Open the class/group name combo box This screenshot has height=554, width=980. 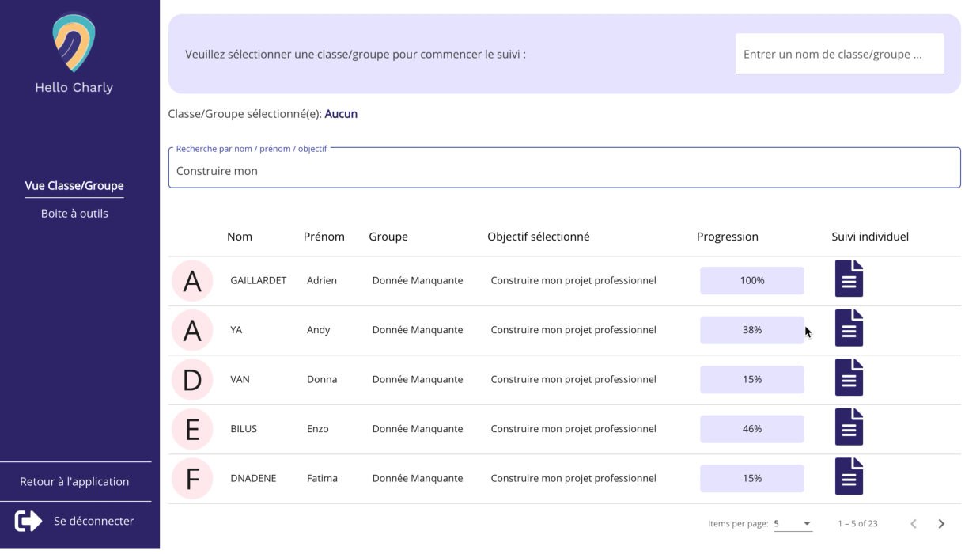tap(838, 55)
